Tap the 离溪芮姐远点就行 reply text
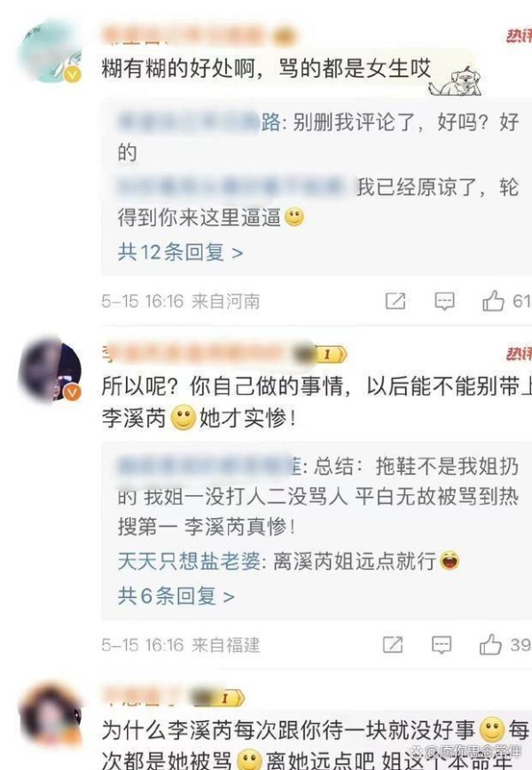The width and height of the screenshot is (532, 770). coord(355,561)
